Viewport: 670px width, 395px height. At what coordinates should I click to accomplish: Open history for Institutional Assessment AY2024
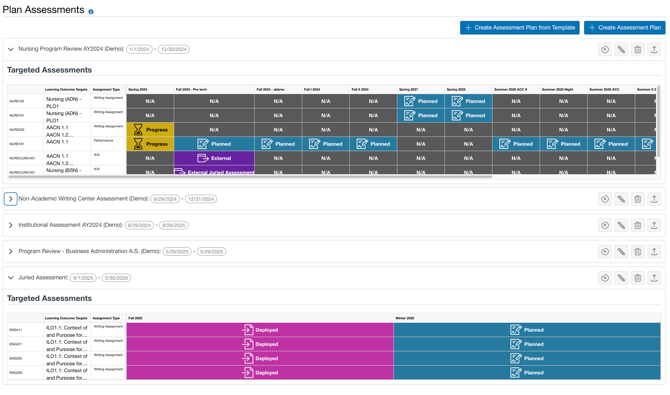pyautogui.click(x=605, y=225)
